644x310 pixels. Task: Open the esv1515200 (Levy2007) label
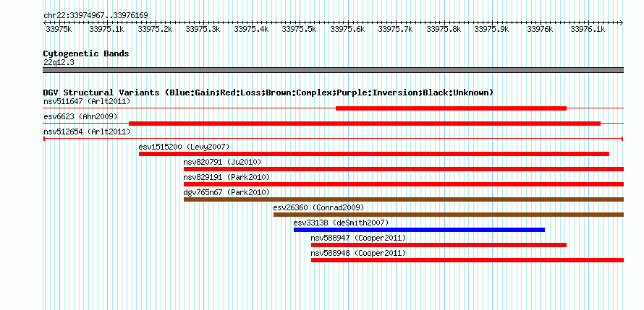pos(184,147)
